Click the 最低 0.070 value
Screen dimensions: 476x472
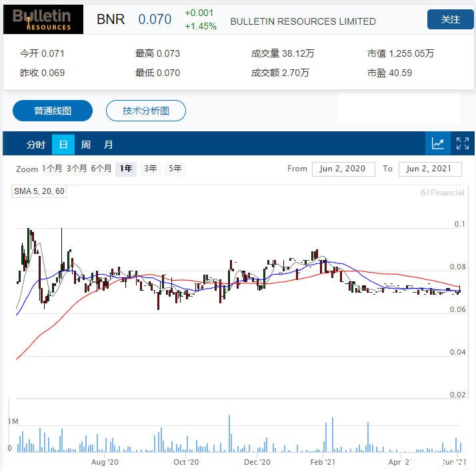(157, 73)
